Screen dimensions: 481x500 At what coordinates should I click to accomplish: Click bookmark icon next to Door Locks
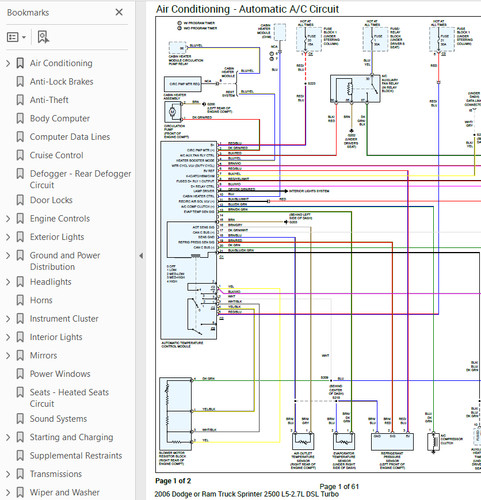coord(20,200)
